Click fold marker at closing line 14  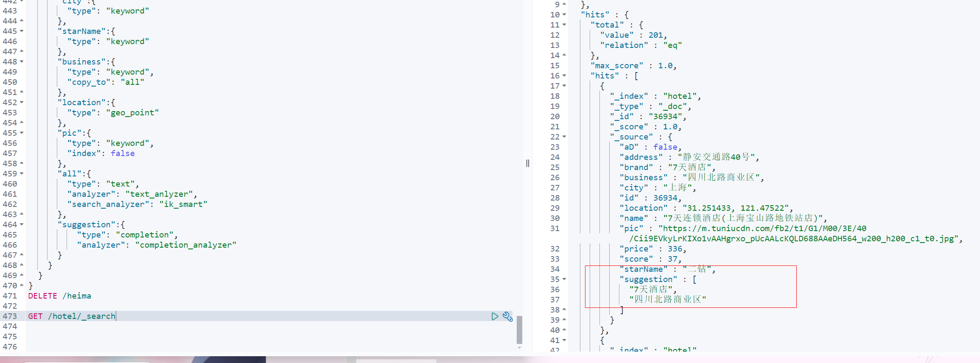[564, 55]
